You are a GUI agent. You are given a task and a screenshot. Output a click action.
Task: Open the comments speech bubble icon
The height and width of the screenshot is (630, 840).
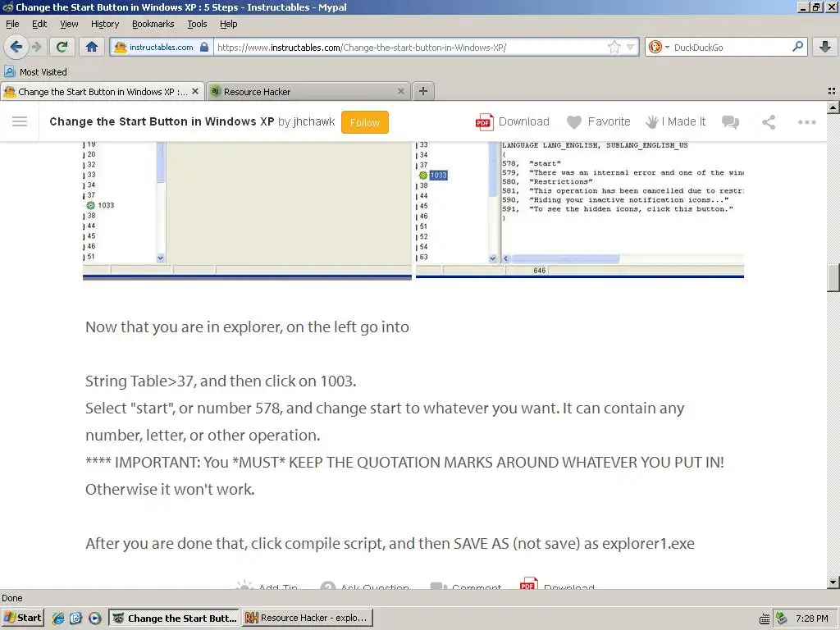click(730, 122)
